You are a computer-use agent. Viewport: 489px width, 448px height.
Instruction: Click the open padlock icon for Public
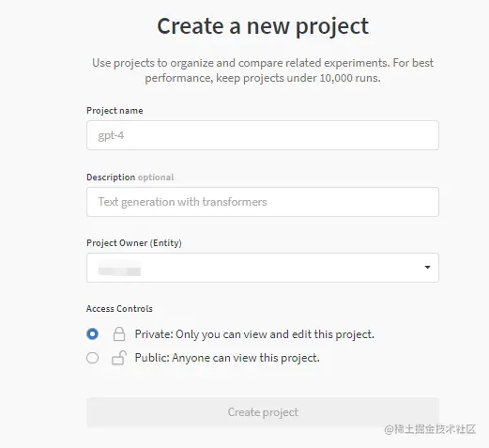click(x=119, y=358)
